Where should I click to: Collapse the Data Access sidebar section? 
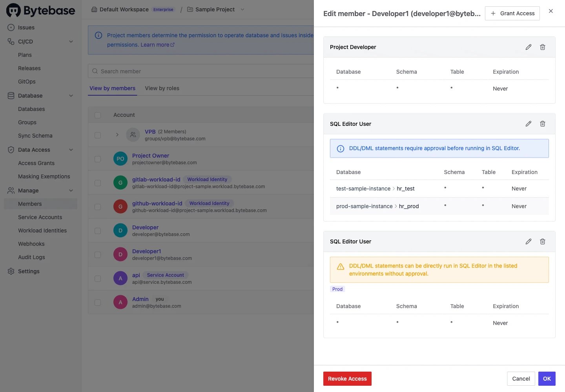coord(71,150)
